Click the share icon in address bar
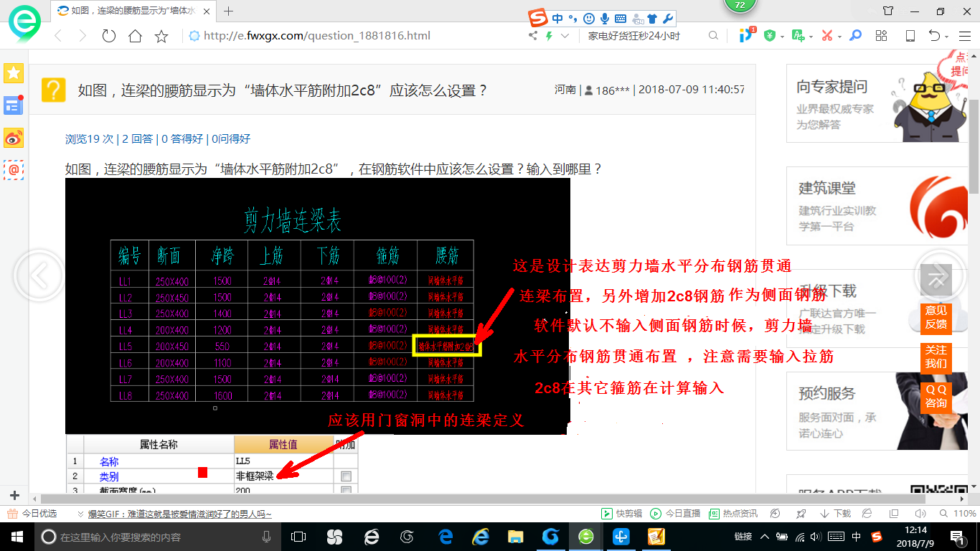 (x=533, y=36)
